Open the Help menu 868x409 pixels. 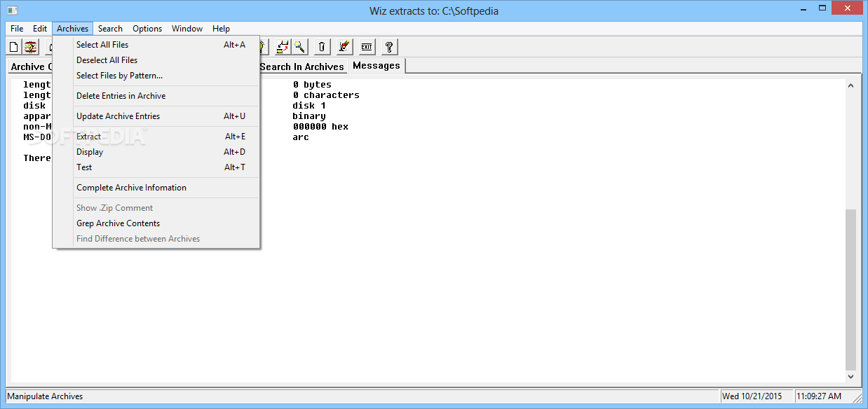tap(221, 29)
